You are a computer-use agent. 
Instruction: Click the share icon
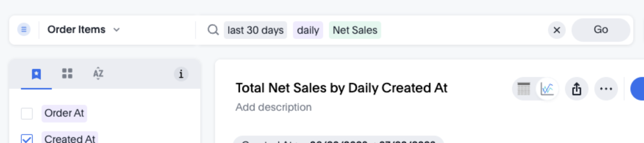pyautogui.click(x=577, y=89)
